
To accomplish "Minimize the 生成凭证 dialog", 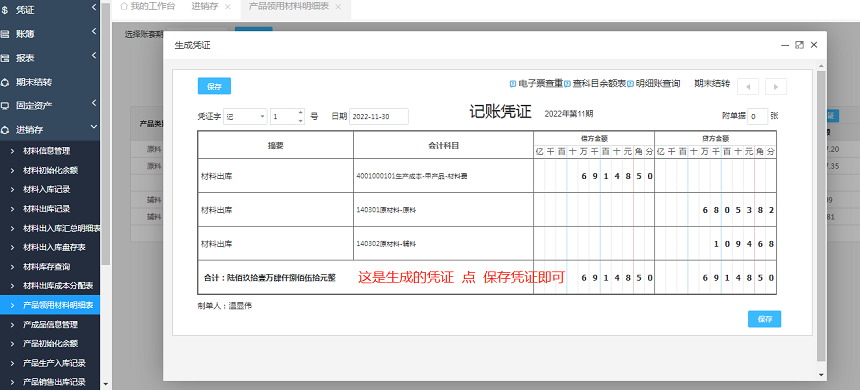I will click(786, 45).
